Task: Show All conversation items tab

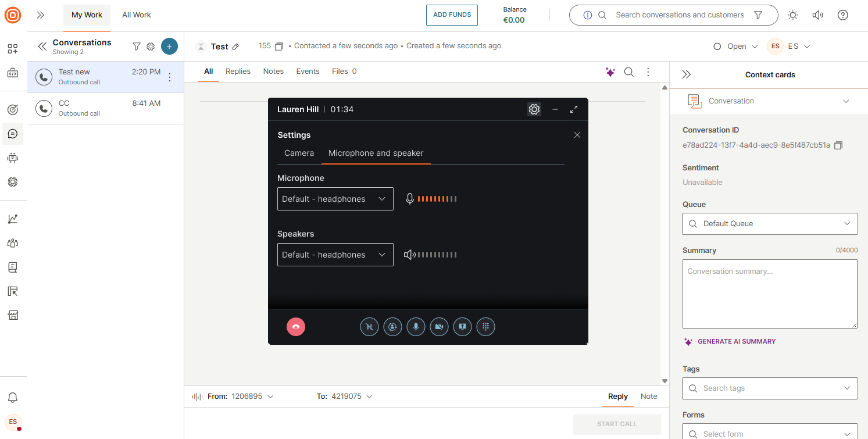Action: click(209, 72)
